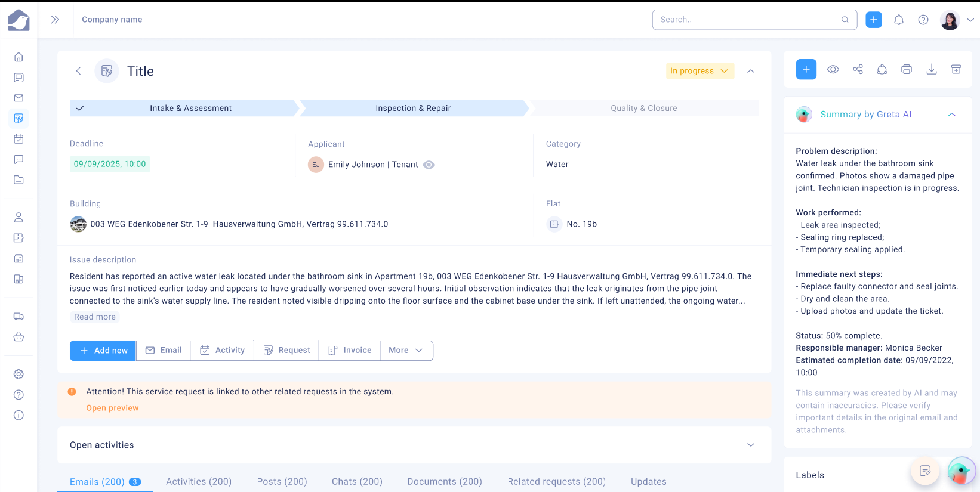Open the mail icon in left sidebar
This screenshot has width=980, height=492.
[19, 98]
